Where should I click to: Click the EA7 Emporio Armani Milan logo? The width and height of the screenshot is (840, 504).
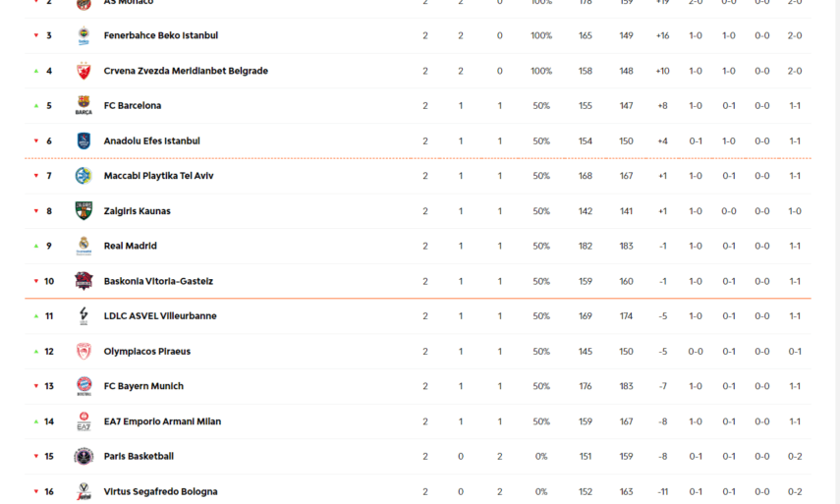click(x=84, y=421)
